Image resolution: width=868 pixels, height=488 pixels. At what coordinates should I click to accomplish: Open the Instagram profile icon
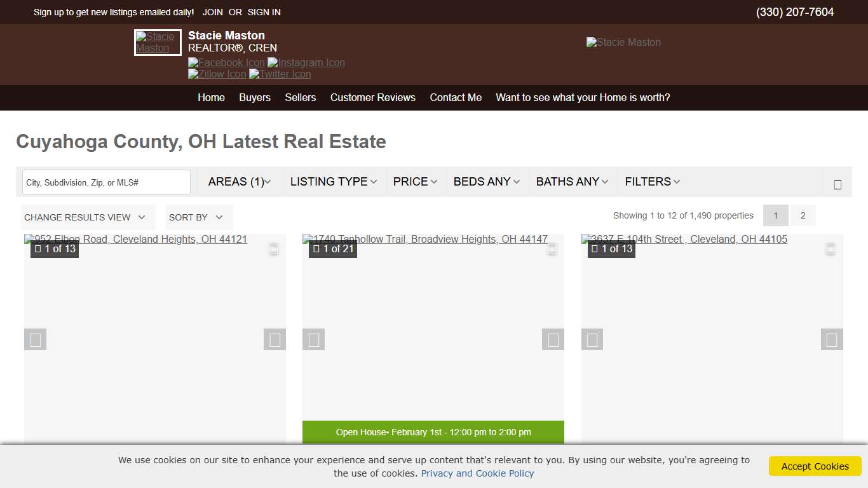(x=306, y=62)
